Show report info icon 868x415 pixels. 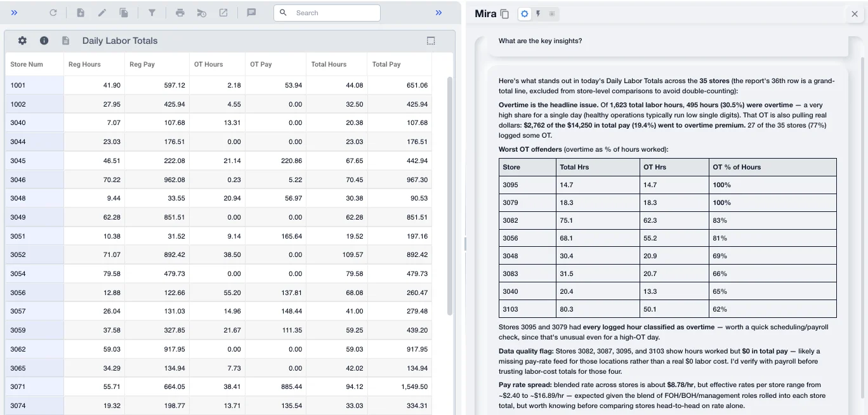[x=44, y=41]
